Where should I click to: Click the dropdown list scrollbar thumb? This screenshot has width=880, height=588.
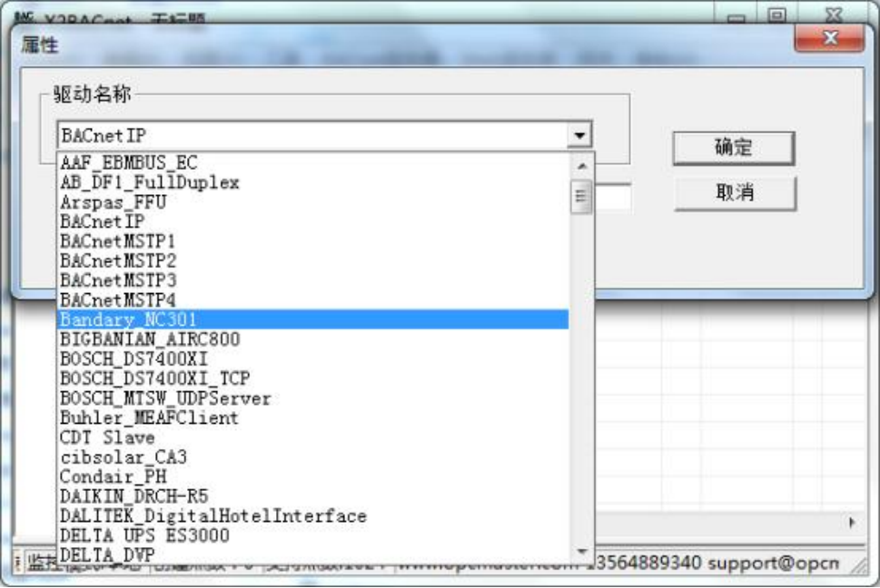(x=581, y=196)
